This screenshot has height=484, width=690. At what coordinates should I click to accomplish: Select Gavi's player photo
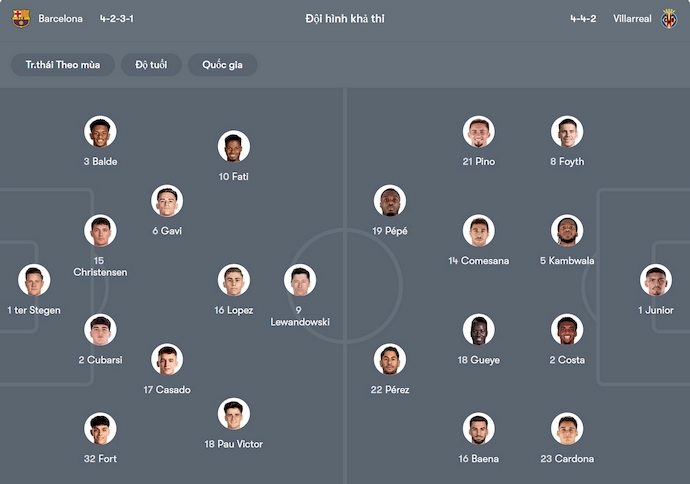click(167, 201)
